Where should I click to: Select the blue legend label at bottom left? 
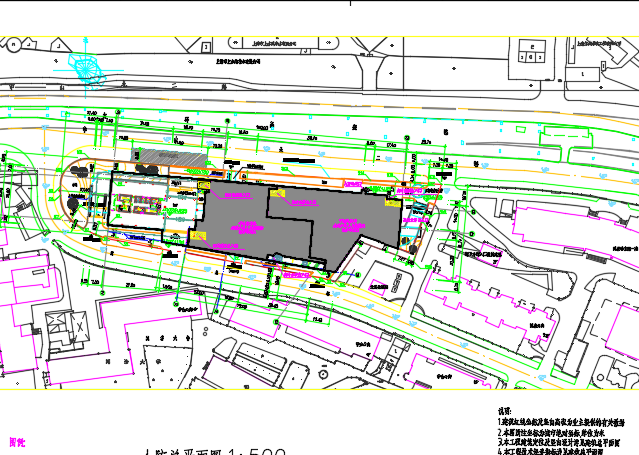point(17,440)
